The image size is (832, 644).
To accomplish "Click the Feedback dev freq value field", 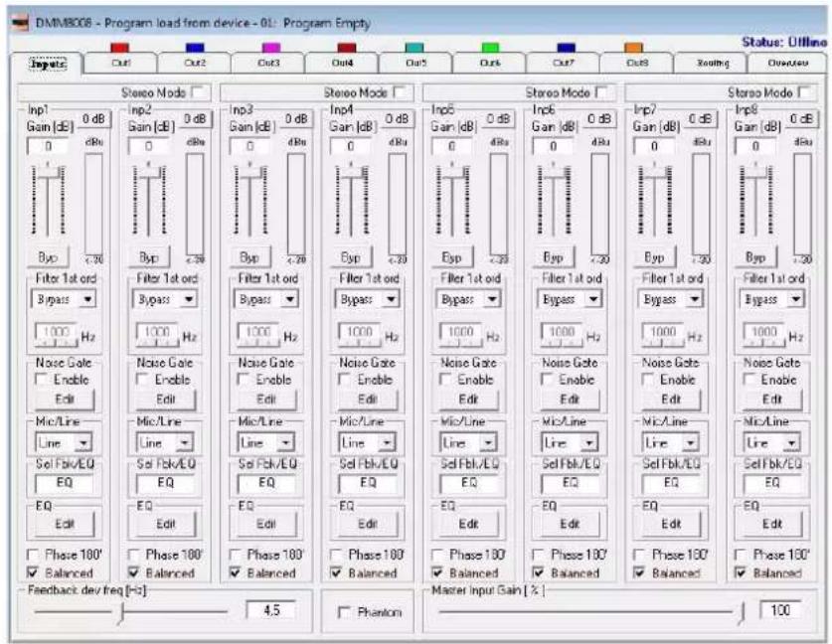I will [x=270, y=610].
